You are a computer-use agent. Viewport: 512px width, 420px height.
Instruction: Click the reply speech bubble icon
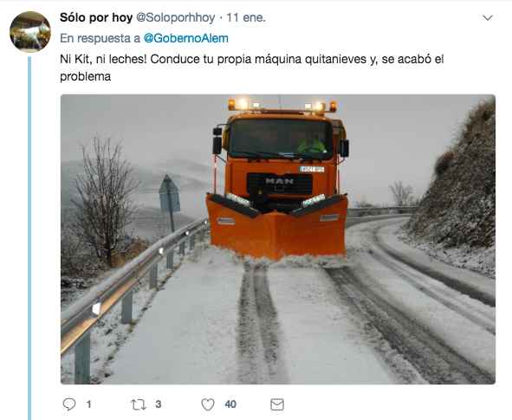pos(69,404)
